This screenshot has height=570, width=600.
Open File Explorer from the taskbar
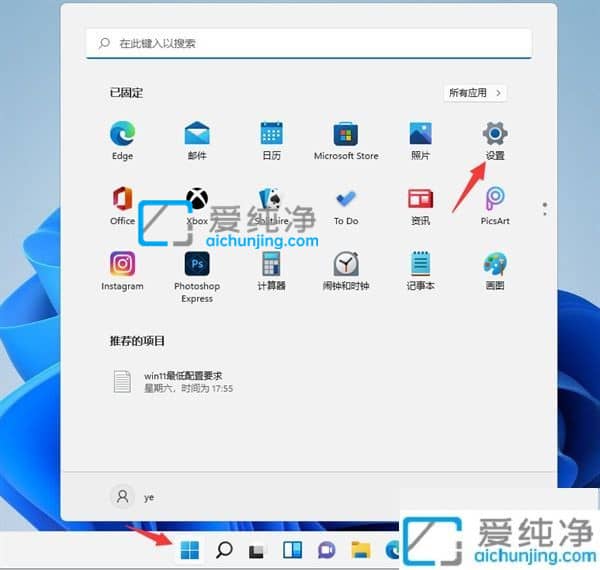360,550
